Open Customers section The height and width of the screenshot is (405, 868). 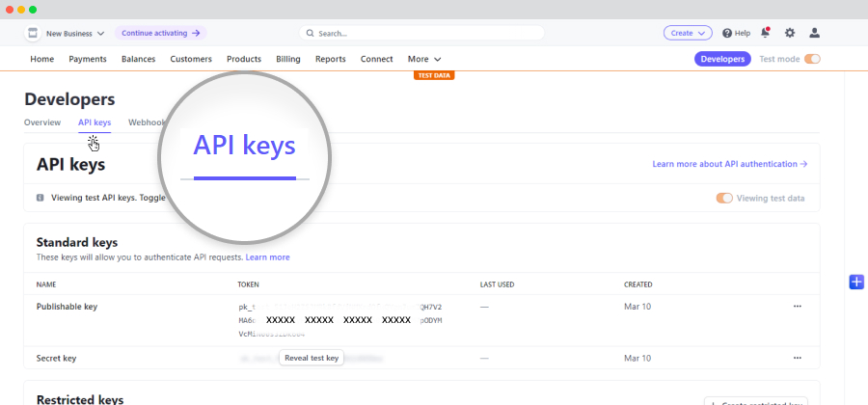coord(191,59)
